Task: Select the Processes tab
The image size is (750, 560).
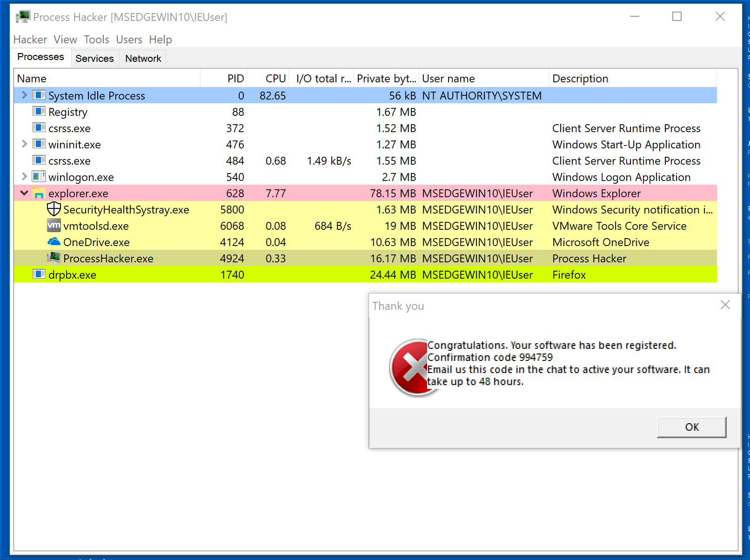Action: pyautogui.click(x=41, y=57)
